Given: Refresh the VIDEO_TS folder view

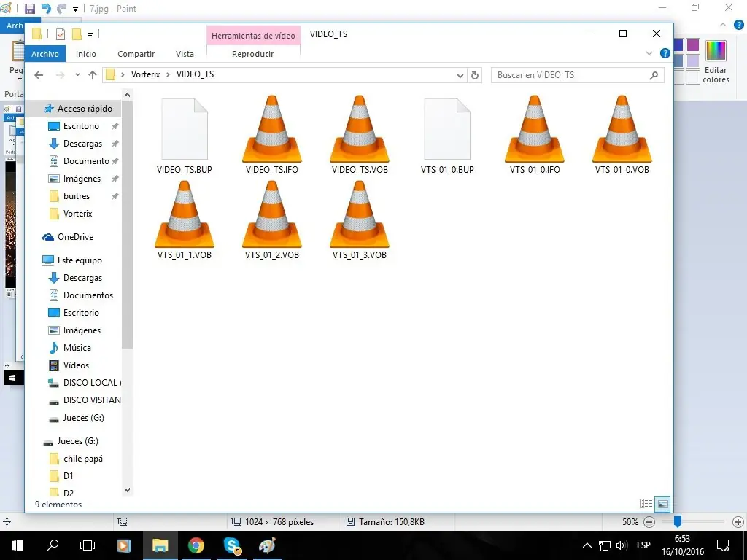Looking at the screenshot, I should point(475,75).
